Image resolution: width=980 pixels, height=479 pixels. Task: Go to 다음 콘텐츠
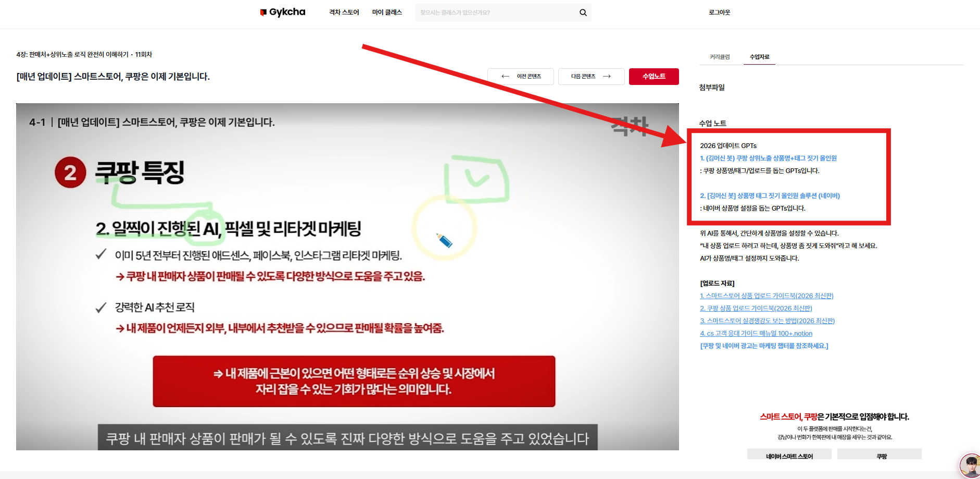591,76
